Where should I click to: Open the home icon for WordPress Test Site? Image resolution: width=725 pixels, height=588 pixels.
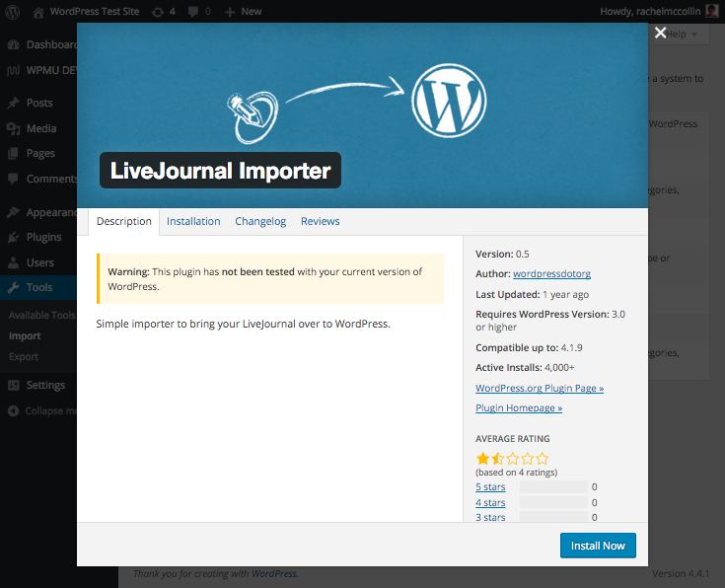coord(38,12)
